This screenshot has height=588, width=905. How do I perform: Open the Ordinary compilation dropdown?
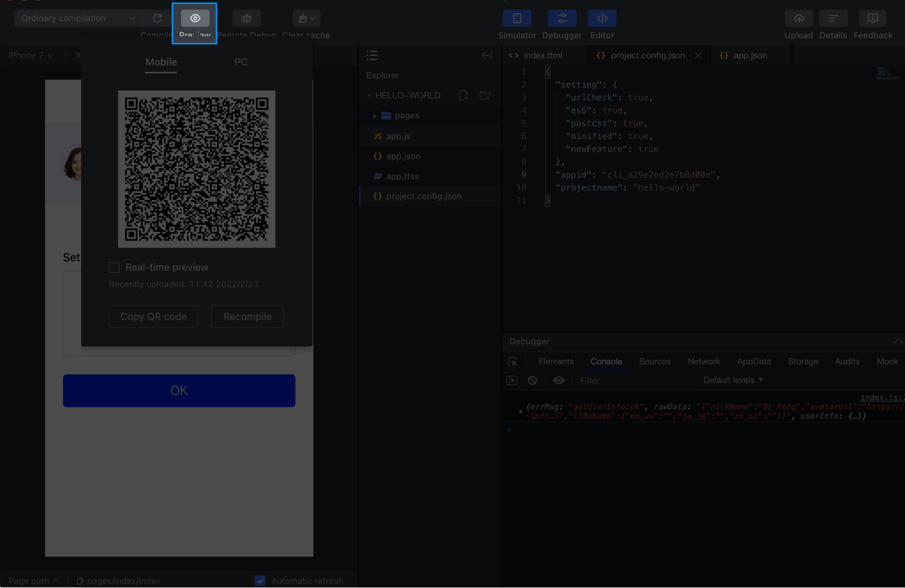[x=78, y=18]
